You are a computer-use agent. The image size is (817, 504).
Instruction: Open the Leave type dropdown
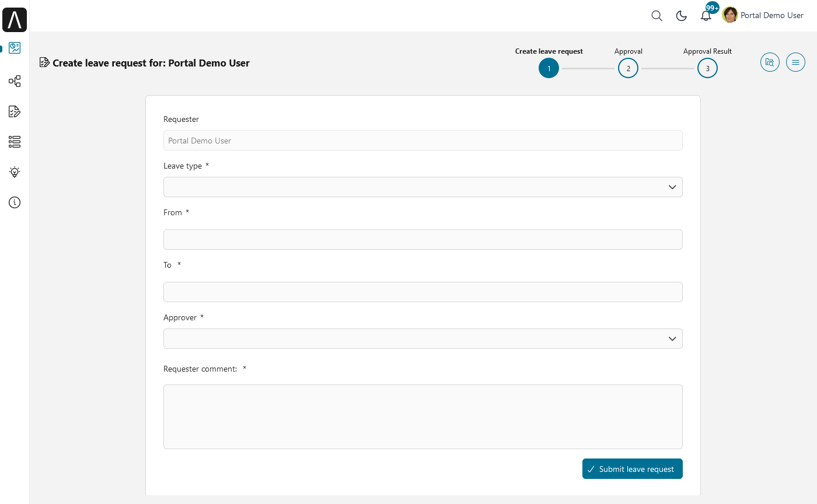coord(423,187)
